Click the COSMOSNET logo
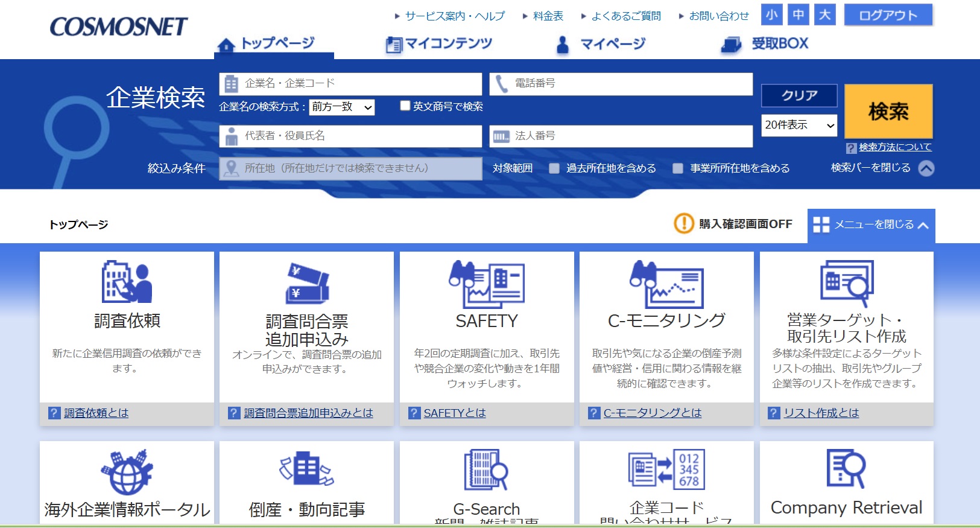The image size is (980, 528). [119, 27]
